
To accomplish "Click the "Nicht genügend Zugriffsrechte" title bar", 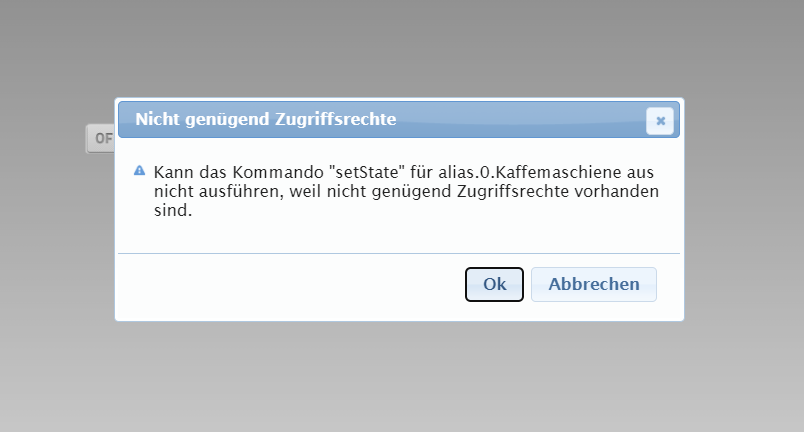I will click(x=380, y=120).
